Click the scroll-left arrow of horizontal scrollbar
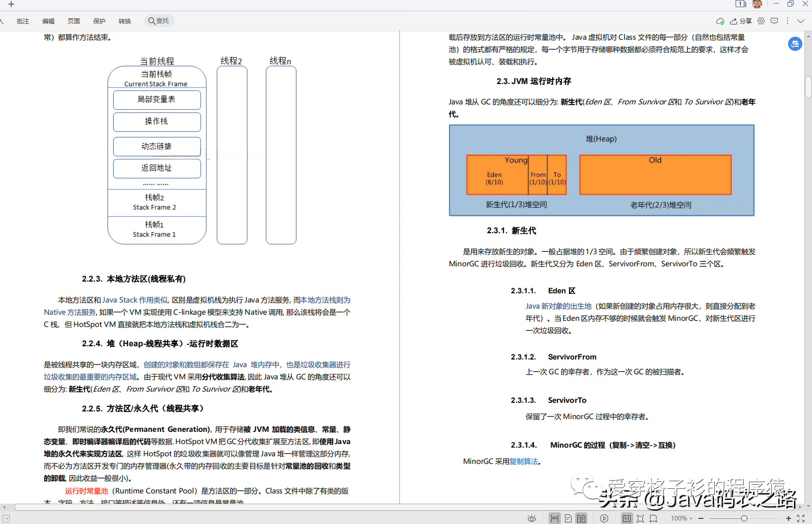This screenshot has height=524, width=812. [5, 507]
